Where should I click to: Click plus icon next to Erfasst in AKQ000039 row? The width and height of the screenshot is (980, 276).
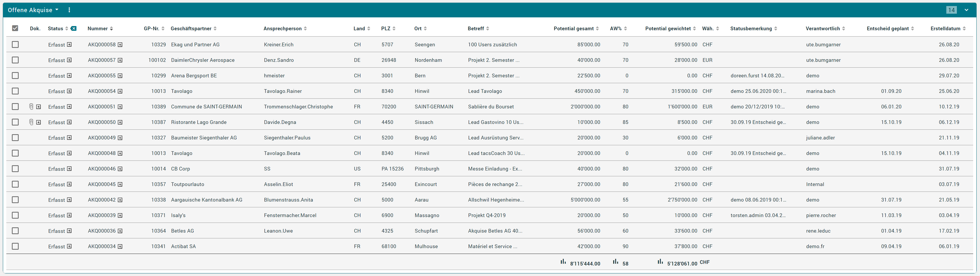coord(69,215)
